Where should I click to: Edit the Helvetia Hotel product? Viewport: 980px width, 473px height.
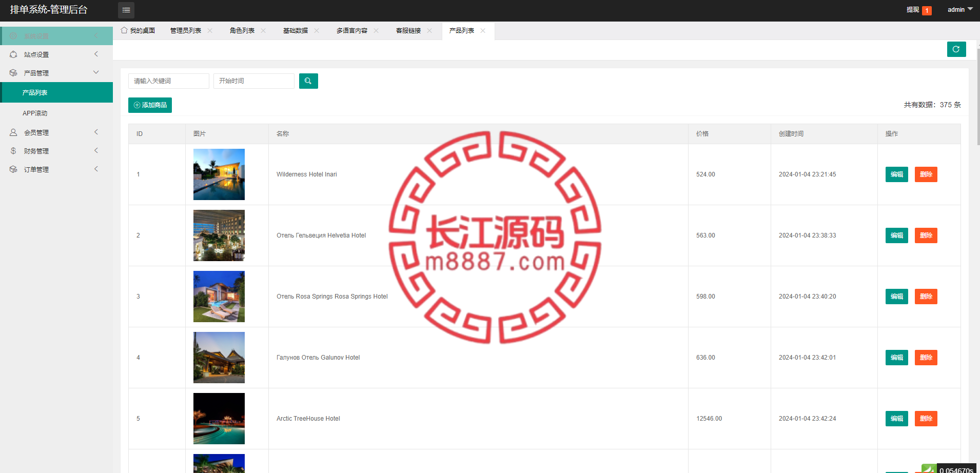[897, 235]
